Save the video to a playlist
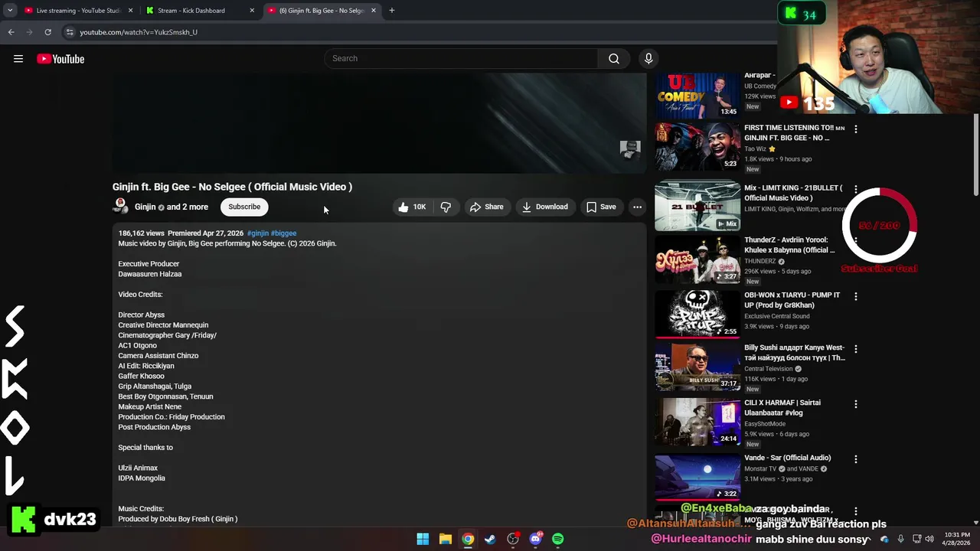The width and height of the screenshot is (980, 551). [601, 207]
